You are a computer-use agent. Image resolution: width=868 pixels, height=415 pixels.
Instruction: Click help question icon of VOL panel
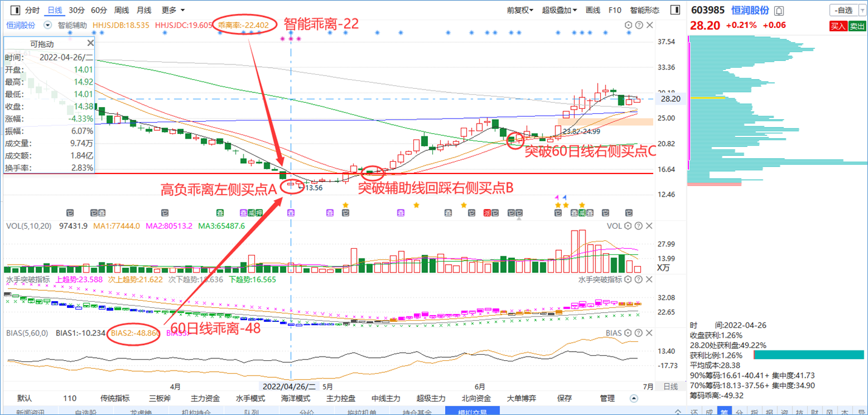tap(639, 226)
